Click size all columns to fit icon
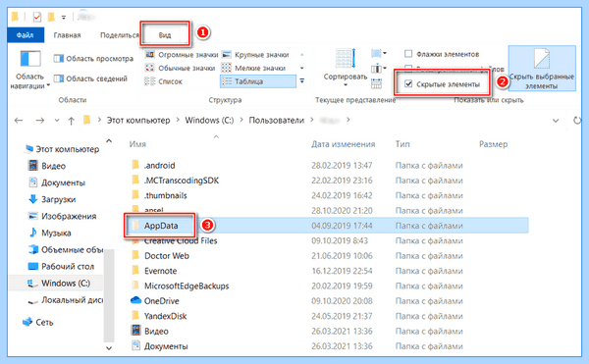This screenshot has height=364, width=589. (376, 83)
